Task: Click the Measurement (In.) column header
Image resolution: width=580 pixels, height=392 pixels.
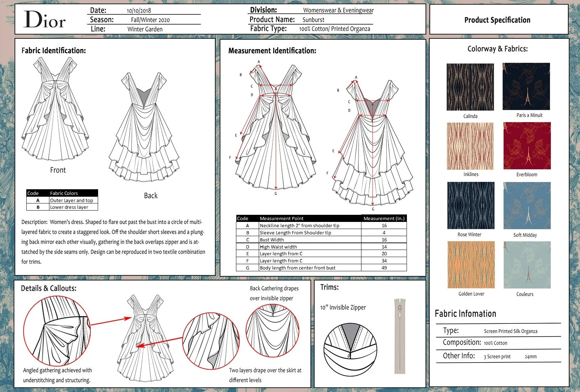Action: (384, 218)
